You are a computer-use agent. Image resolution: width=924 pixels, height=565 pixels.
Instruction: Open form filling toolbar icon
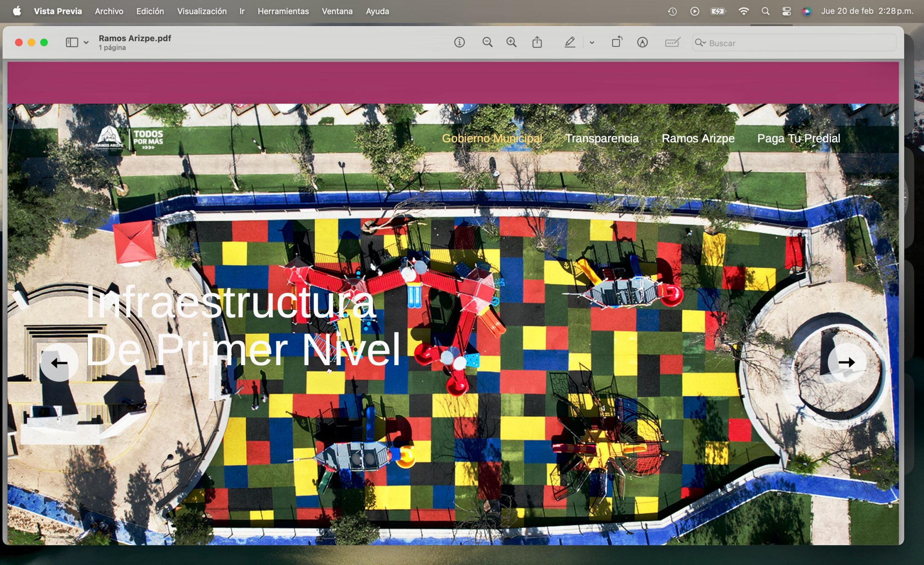[x=672, y=42]
